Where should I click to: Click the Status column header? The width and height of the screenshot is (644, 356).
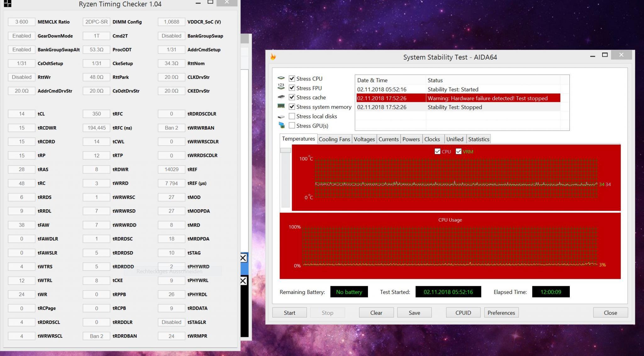coord(493,80)
